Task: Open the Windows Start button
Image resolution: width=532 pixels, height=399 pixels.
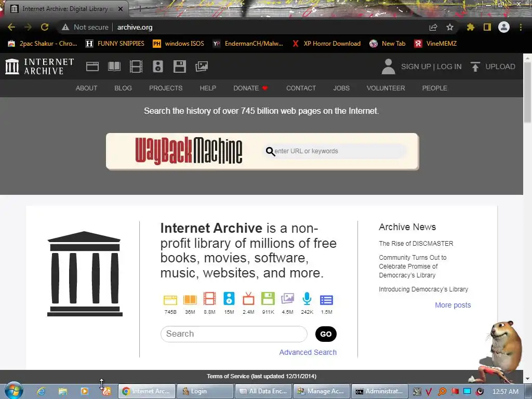Action: click(x=14, y=391)
